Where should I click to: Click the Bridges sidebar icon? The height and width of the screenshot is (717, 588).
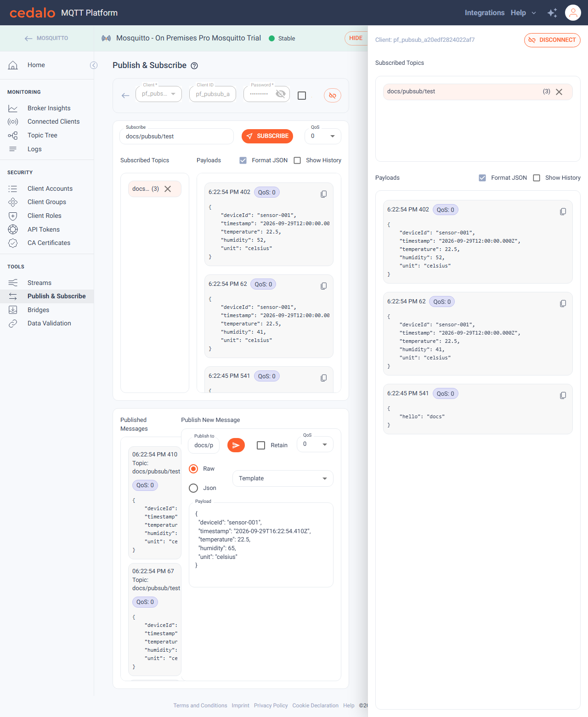click(x=13, y=310)
